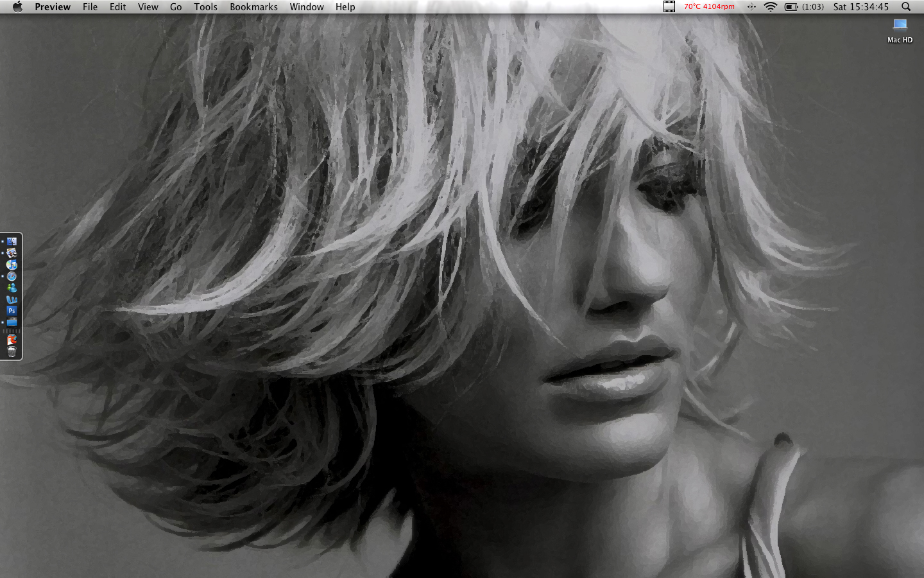Open the Bluetooth status menu
The height and width of the screenshot is (578, 924).
pyautogui.click(x=751, y=6)
